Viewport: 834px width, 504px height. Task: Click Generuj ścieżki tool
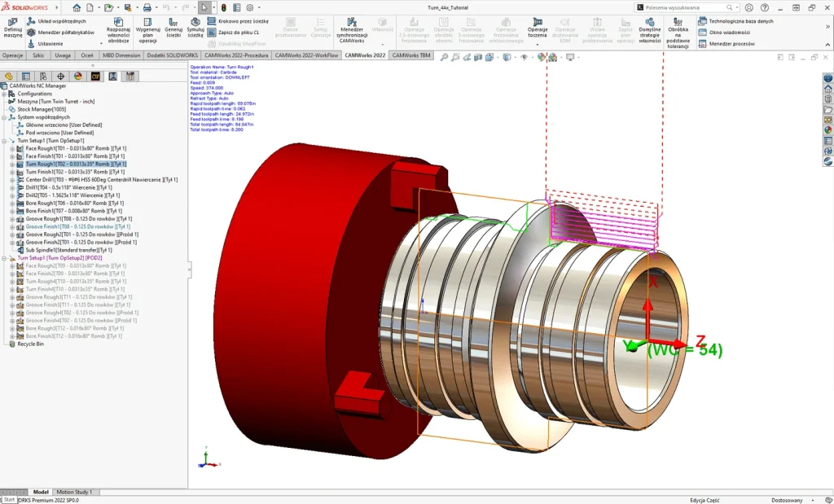(x=173, y=28)
